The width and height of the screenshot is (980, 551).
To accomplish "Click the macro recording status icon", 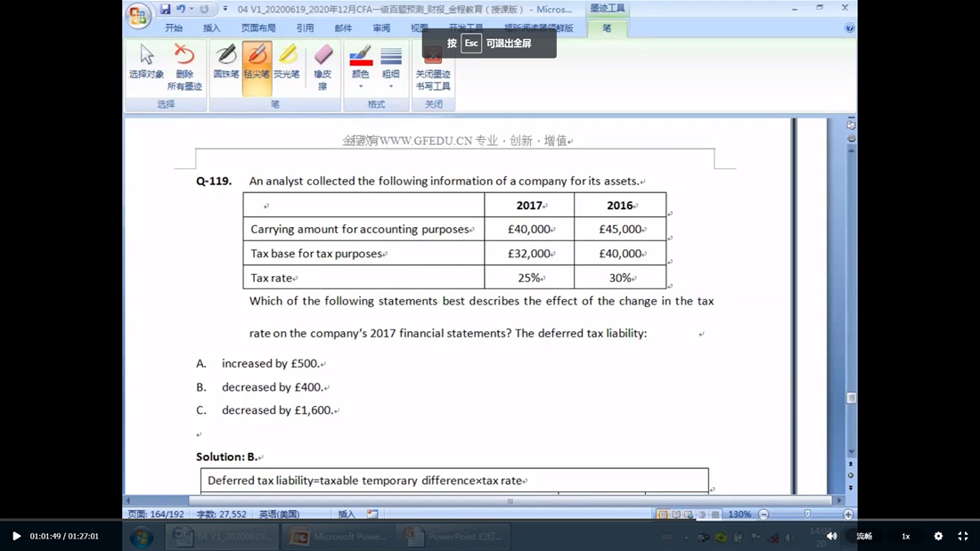I will [372, 515].
